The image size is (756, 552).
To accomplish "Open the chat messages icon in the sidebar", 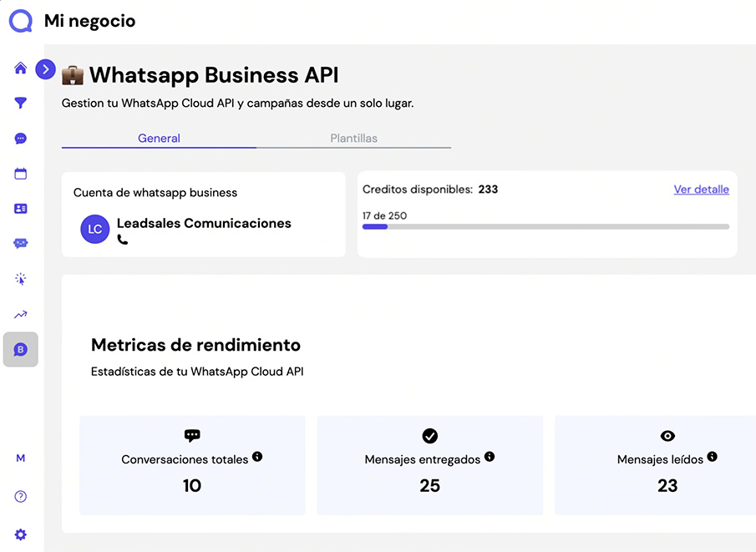I will pos(20,139).
